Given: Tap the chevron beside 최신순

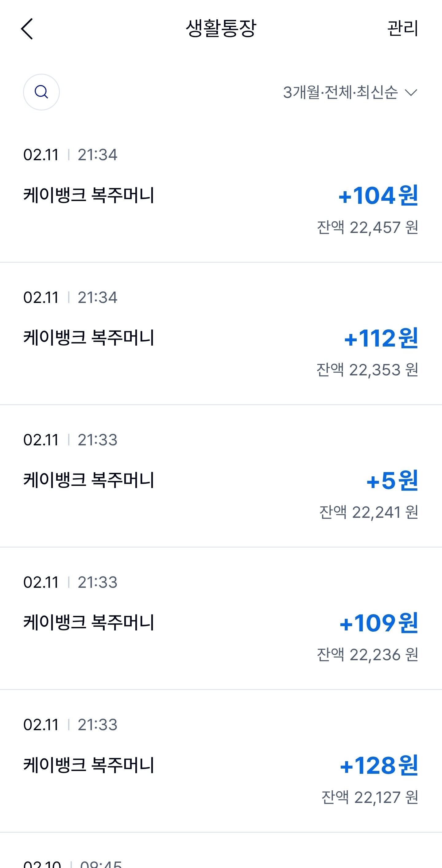Looking at the screenshot, I should [411, 92].
